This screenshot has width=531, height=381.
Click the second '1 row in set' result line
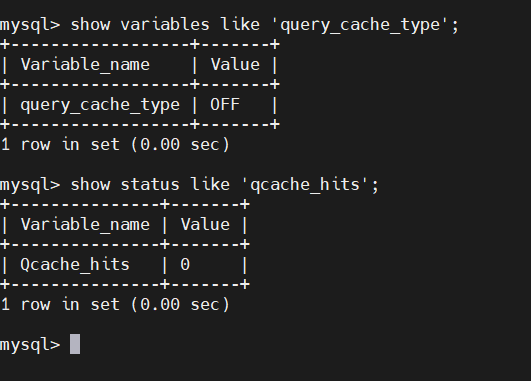click(115, 304)
